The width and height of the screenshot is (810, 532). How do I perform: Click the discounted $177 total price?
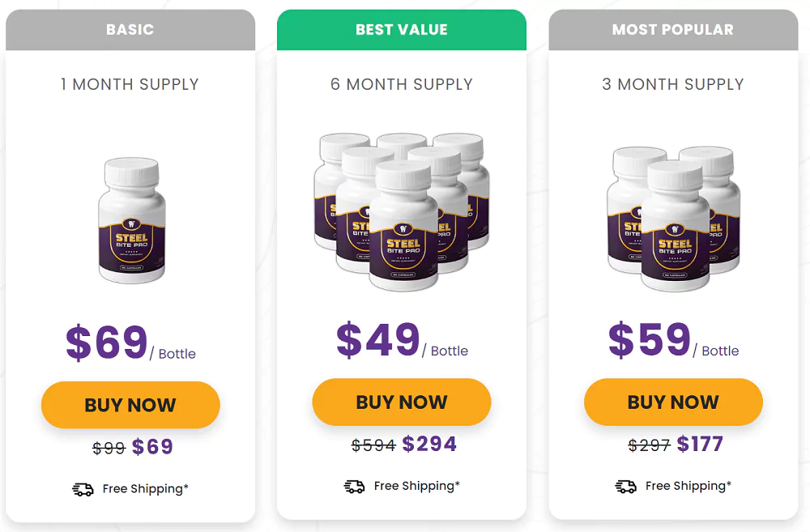point(700,444)
